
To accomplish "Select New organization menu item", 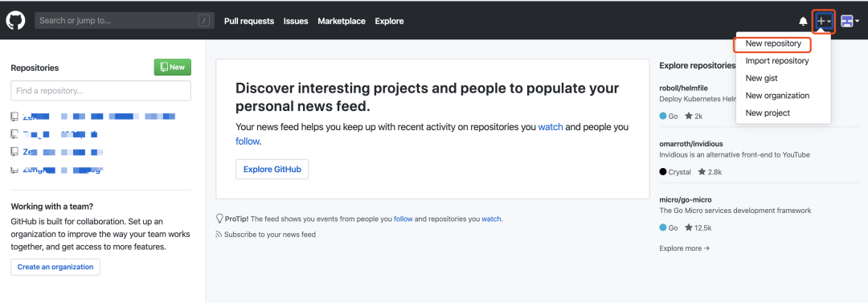I will pyautogui.click(x=777, y=96).
